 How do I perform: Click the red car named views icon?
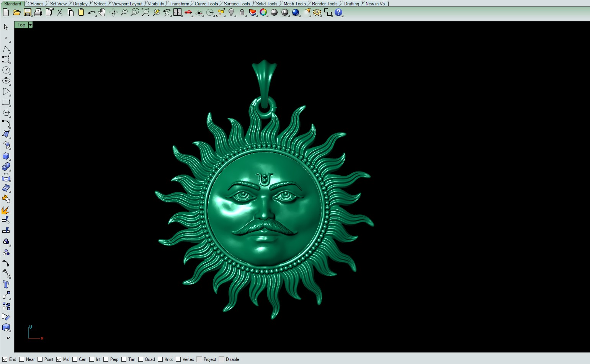188,12
